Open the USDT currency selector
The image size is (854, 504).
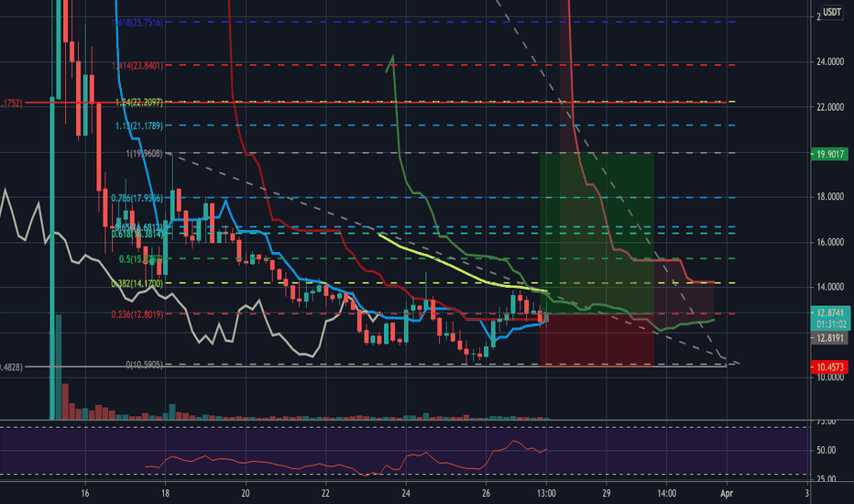832,12
